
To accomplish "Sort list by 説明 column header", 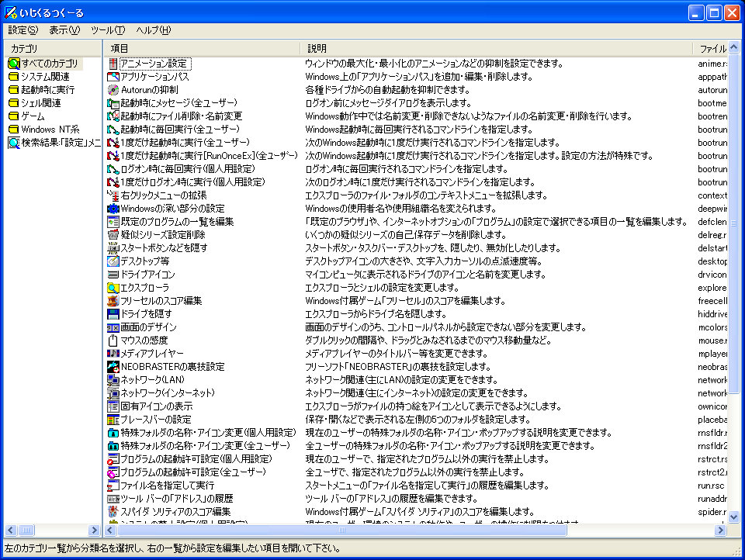I will pos(497,48).
